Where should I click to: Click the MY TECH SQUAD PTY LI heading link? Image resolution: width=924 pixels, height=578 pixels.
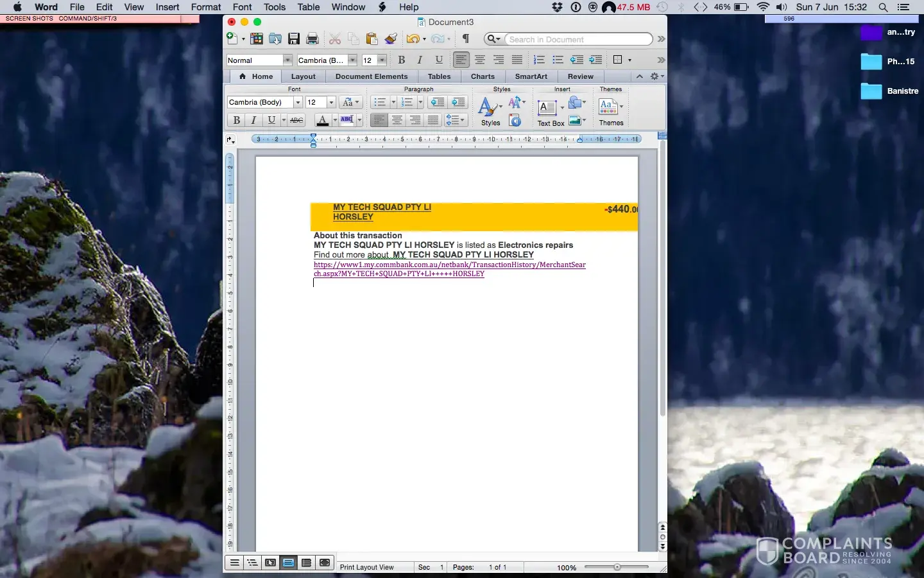click(x=382, y=207)
